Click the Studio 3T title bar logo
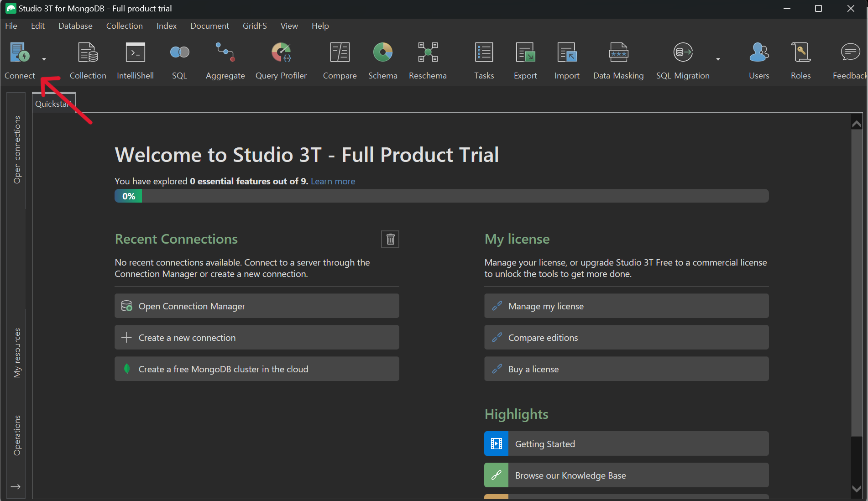 pos(10,8)
